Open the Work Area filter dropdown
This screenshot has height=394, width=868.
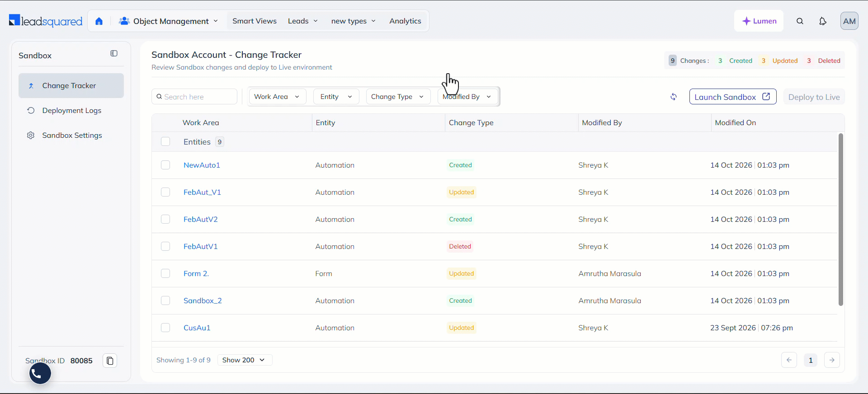pyautogui.click(x=277, y=97)
